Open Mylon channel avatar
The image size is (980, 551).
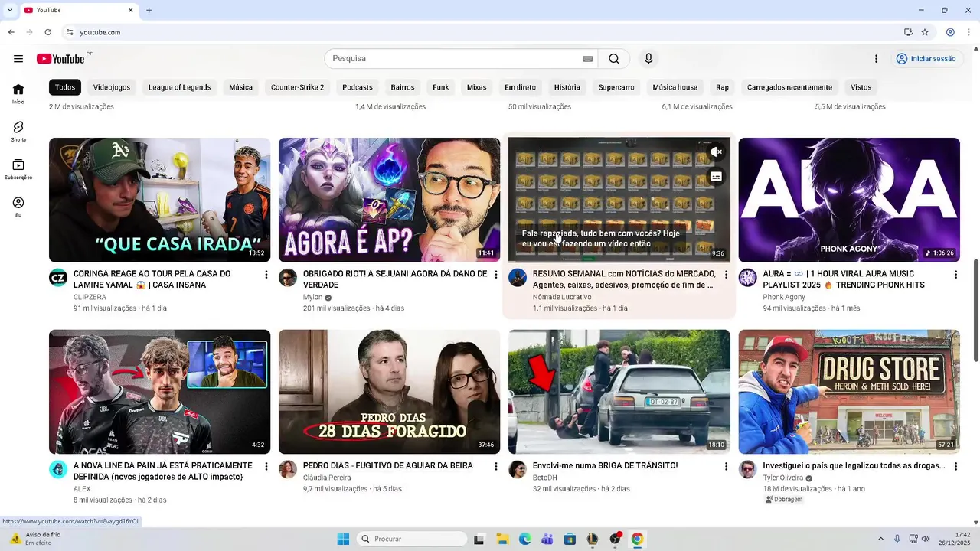(288, 278)
